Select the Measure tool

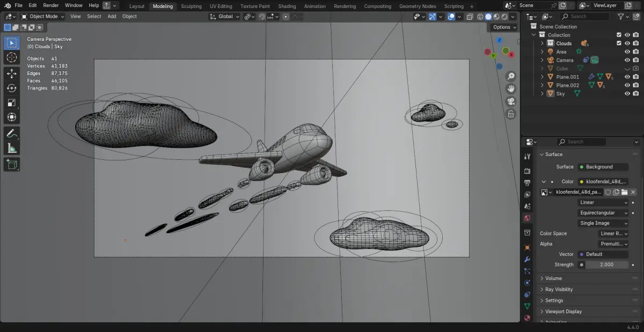click(12, 148)
